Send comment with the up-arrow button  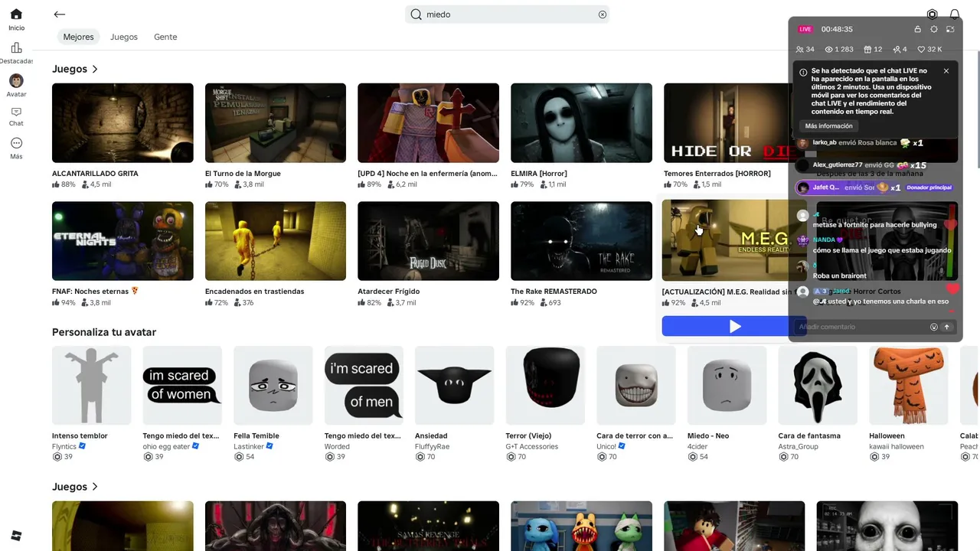(x=946, y=327)
